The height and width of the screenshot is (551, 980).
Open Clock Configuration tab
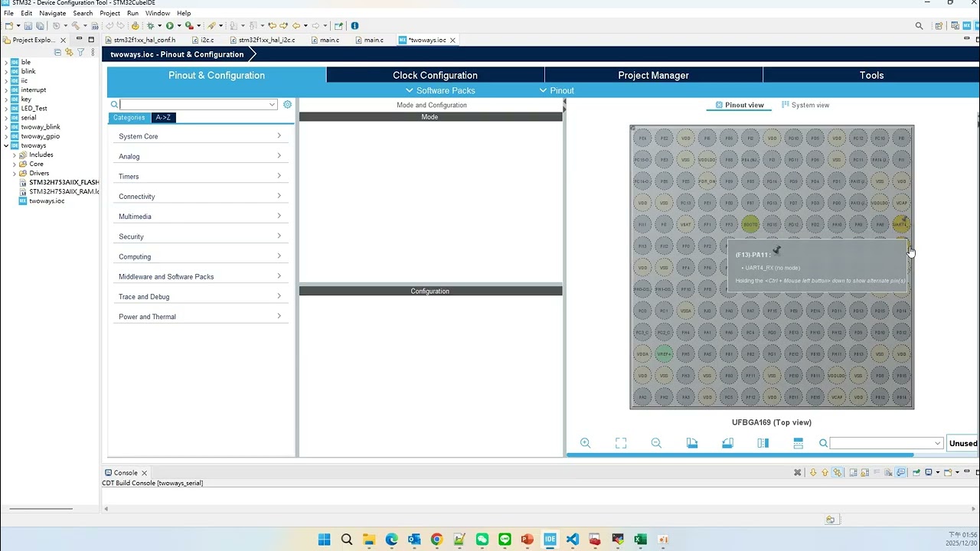435,75
